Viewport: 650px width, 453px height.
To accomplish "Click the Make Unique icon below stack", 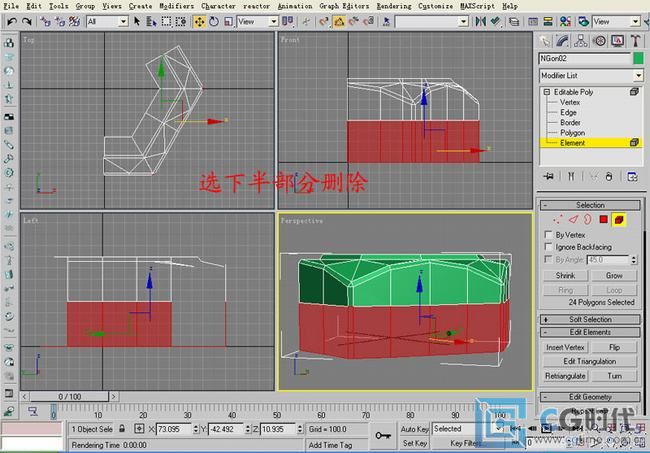I will tap(594, 177).
